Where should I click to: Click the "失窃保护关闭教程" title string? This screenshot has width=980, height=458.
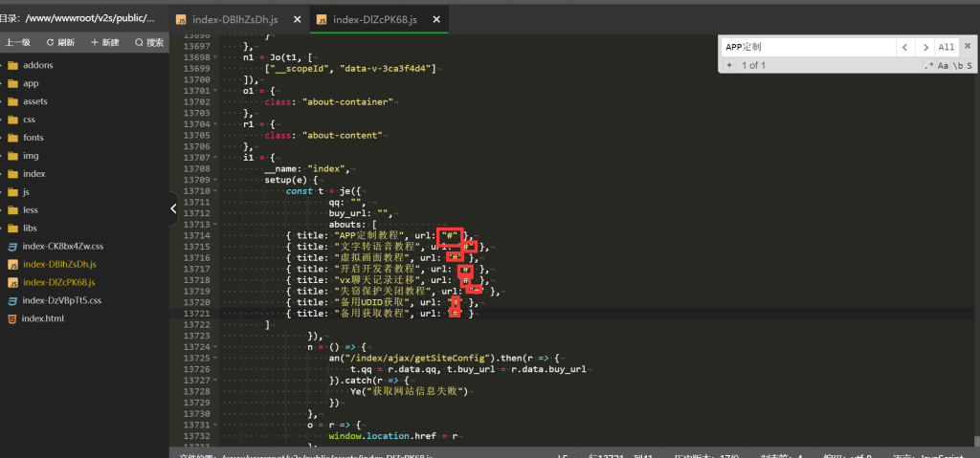(x=382, y=292)
